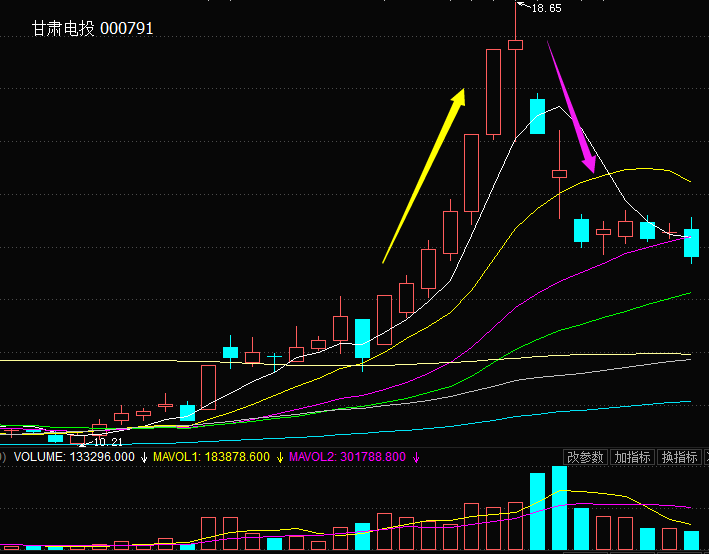
Task: Click the 10.21 low price label
Action: pyautogui.click(x=107, y=441)
